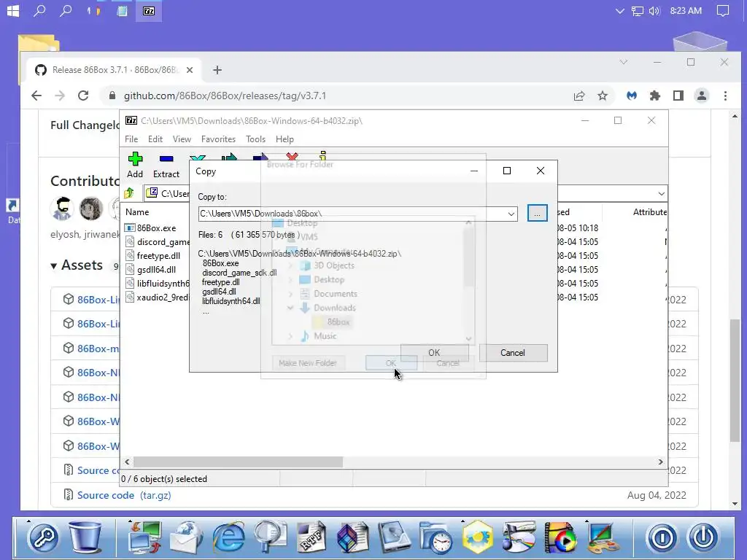Click the blue Extract icon in 7-Zip
This screenshot has width=747, height=560.
pyautogui.click(x=166, y=158)
